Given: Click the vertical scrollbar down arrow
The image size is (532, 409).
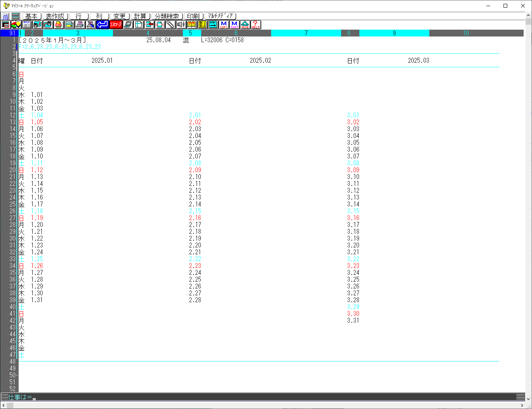Looking at the screenshot, I should [x=529, y=398].
